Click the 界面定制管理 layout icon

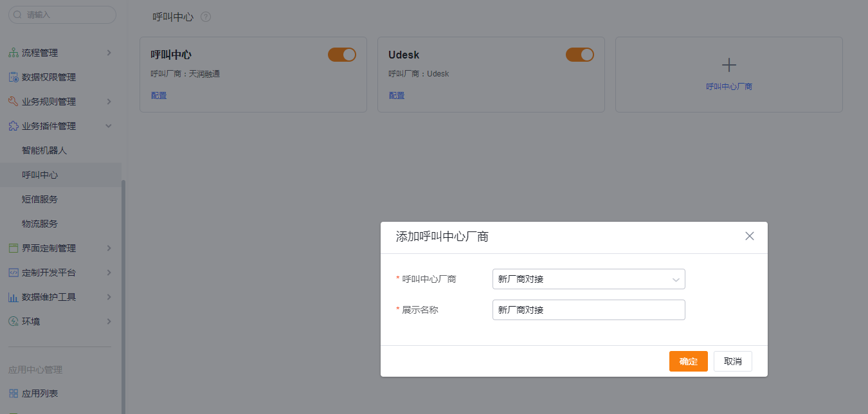pos(13,248)
